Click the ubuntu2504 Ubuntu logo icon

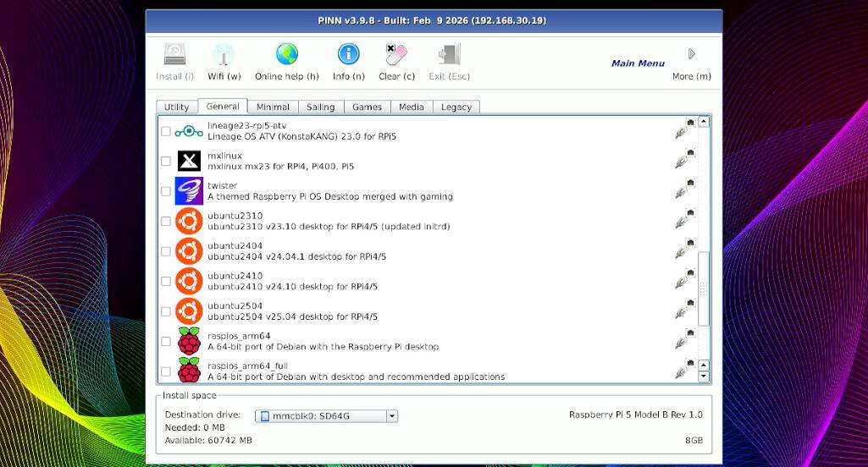(189, 311)
